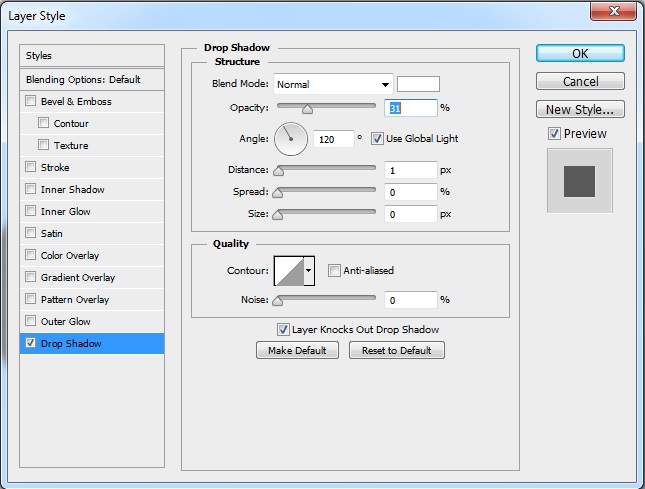645x489 pixels.
Task: Click the Spread slider handle
Action: pos(278,192)
